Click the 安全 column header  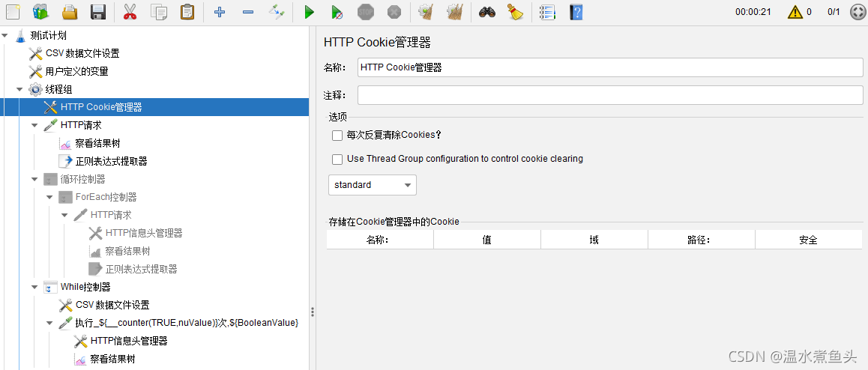pyautogui.click(x=808, y=240)
